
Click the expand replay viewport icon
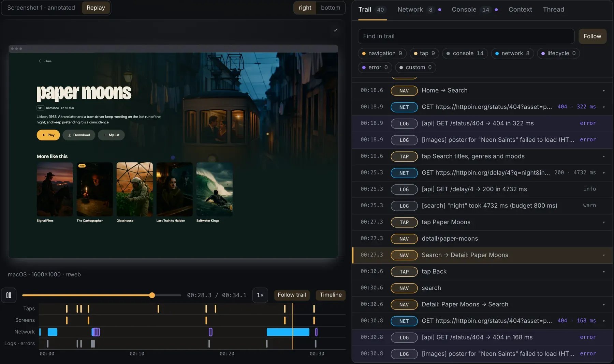[x=335, y=30]
